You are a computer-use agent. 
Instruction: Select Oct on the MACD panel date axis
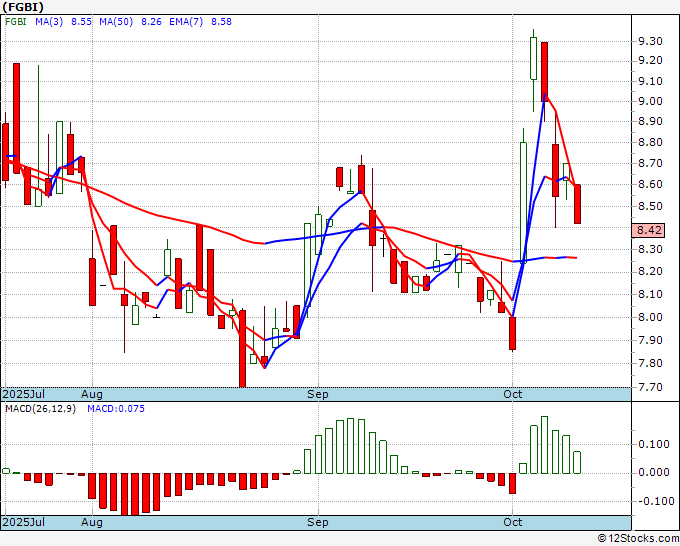click(x=513, y=522)
